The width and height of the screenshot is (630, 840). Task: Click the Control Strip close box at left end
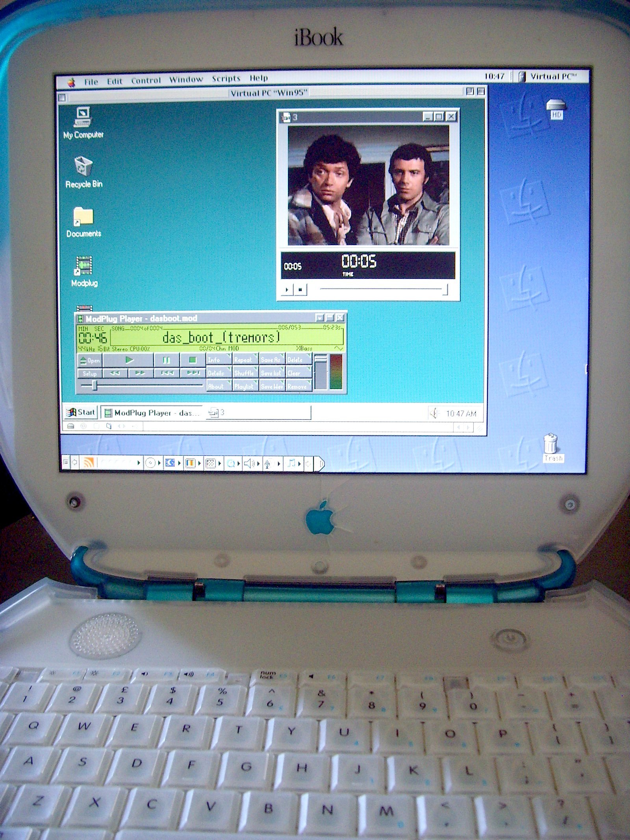click(65, 462)
